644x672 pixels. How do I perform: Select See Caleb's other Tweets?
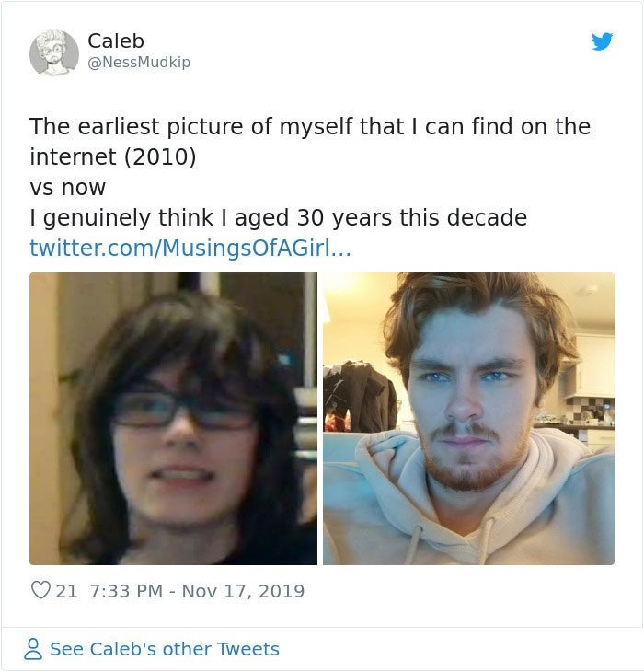(165, 649)
